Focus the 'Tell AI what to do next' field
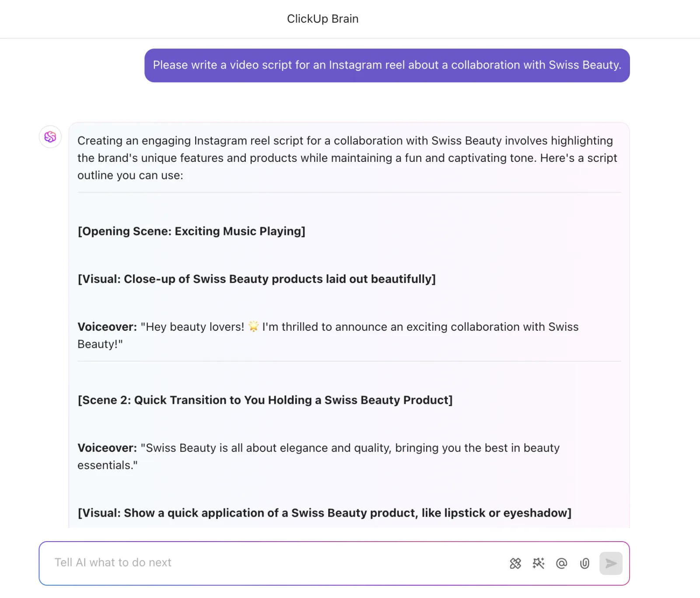700x598 pixels. (x=271, y=563)
